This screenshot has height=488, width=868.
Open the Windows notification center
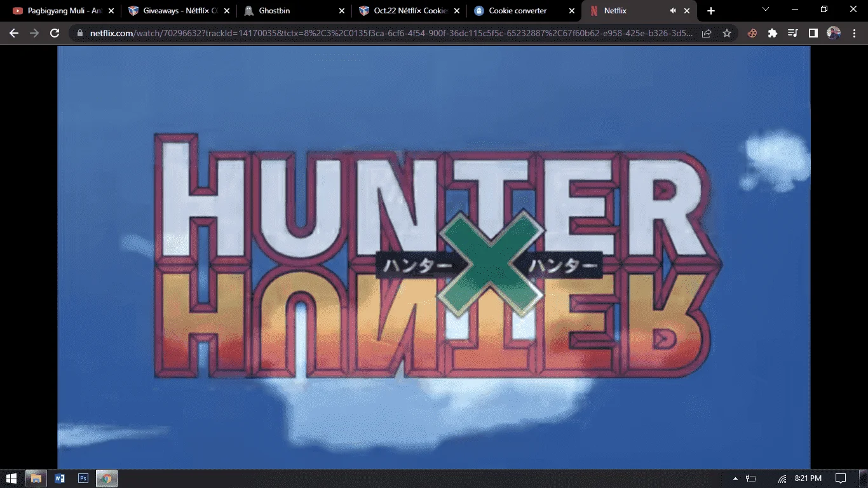click(840, 478)
